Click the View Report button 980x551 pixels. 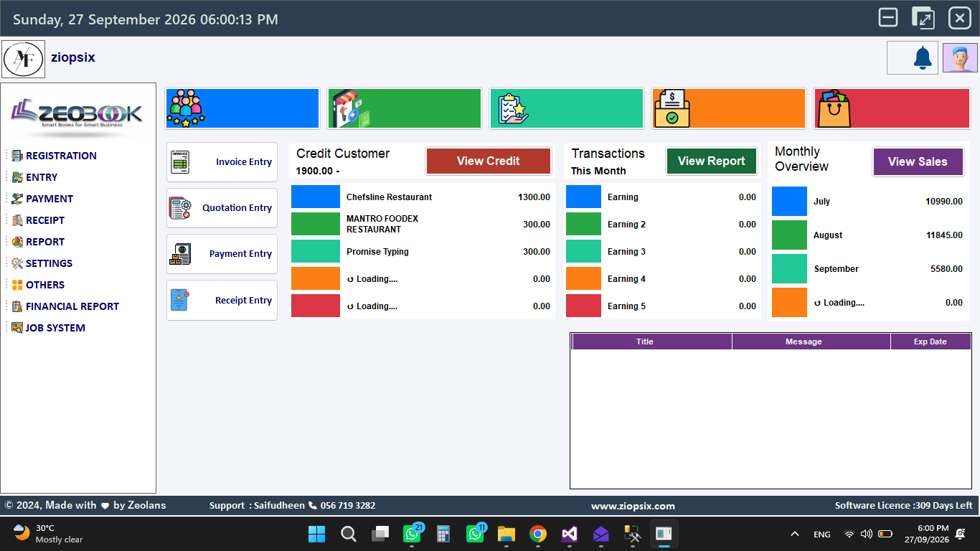coord(712,161)
